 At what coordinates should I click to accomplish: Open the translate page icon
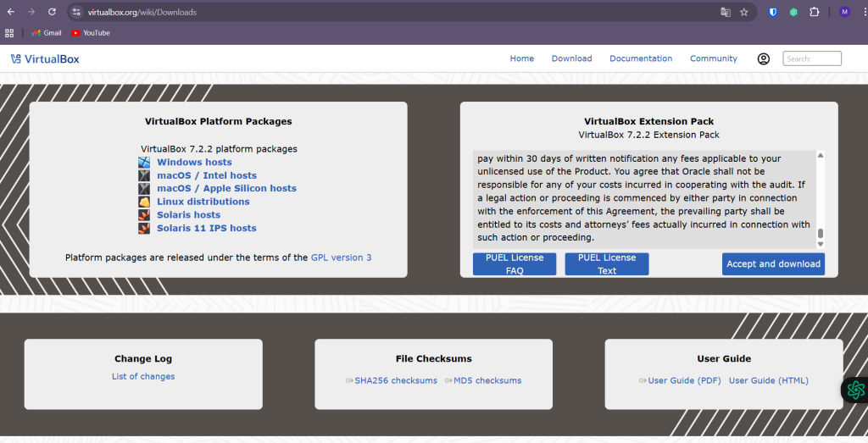click(726, 12)
